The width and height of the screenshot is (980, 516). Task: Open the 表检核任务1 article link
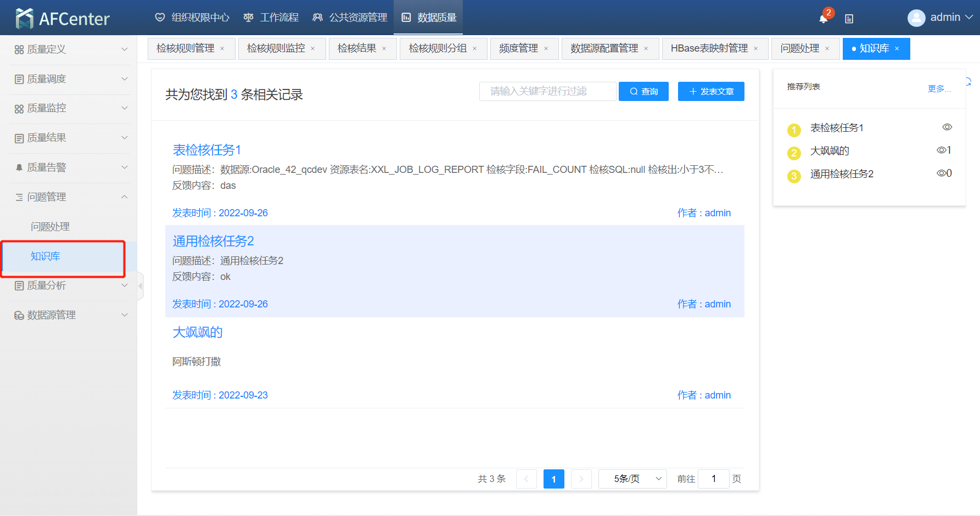(x=206, y=150)
